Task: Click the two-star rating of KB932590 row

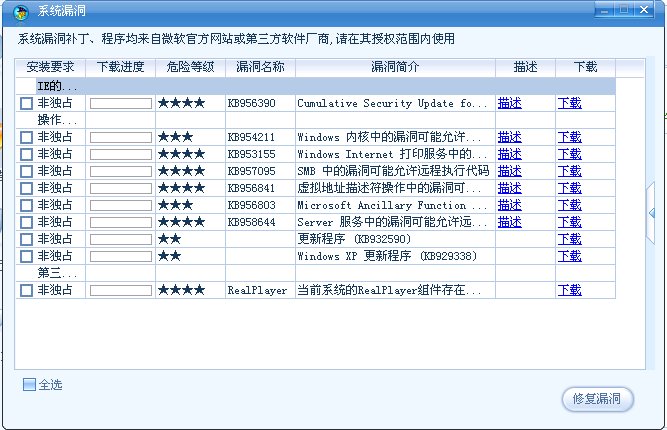Action: pyautogui.click(x=169, y=239)
